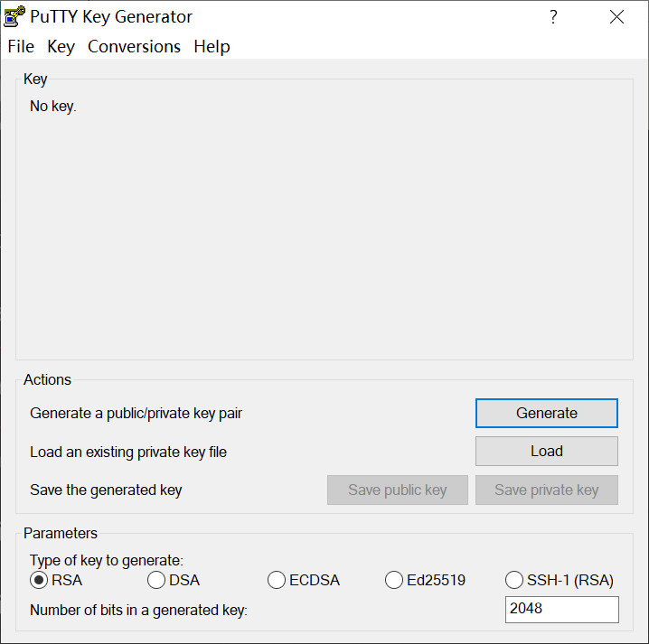
Task: Open the Help menu
Action: [x=212, y=46]
